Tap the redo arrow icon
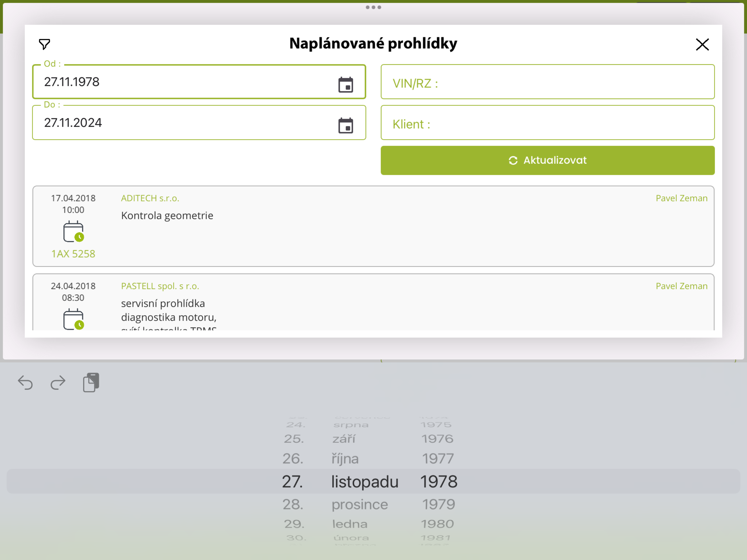747x560 pixels. point(58,383)
